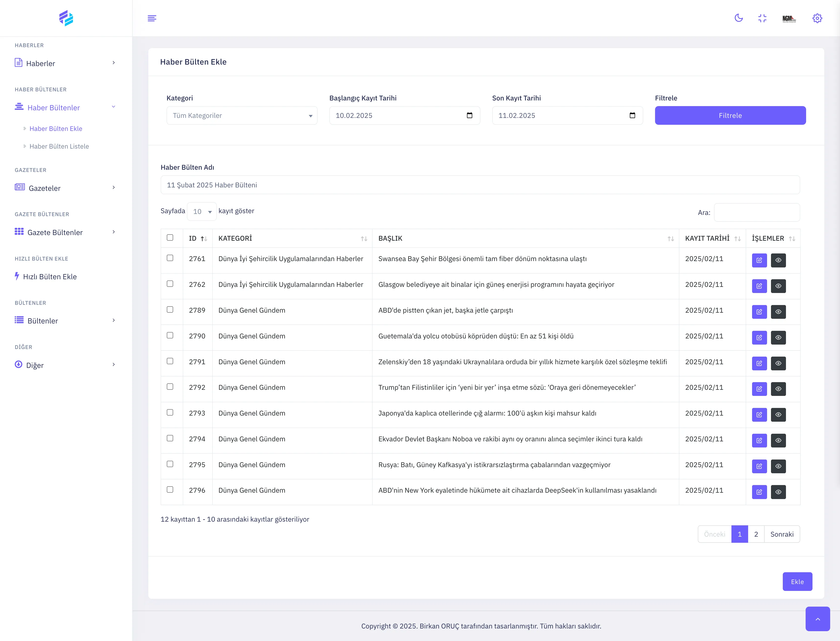Click scroll-to-top arrow button
This screenshot has width=840, height=641.
pos(817,619)
